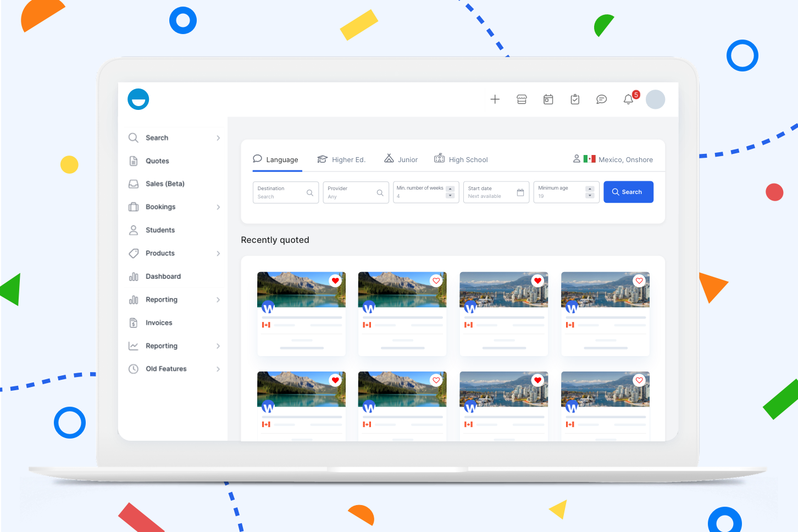Viewport: 798px width, 532px height.
Task: Decrease Minimum age stepper
Action: tap(590, 196)
